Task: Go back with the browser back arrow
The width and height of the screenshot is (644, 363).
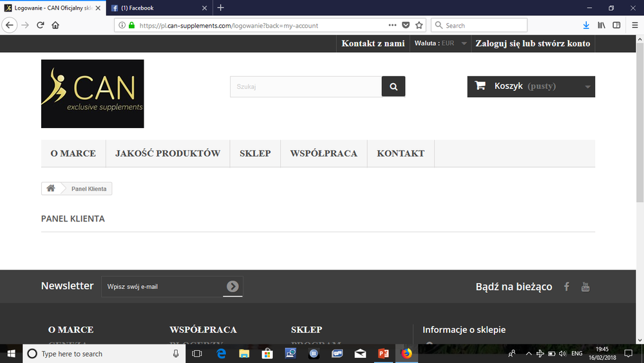Action: coord(10,26)
